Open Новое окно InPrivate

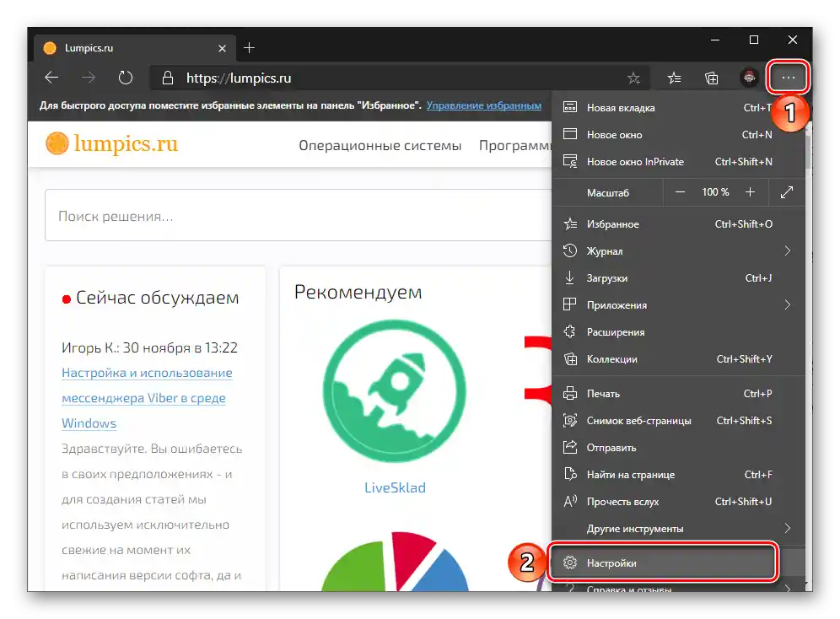(678, 162)
